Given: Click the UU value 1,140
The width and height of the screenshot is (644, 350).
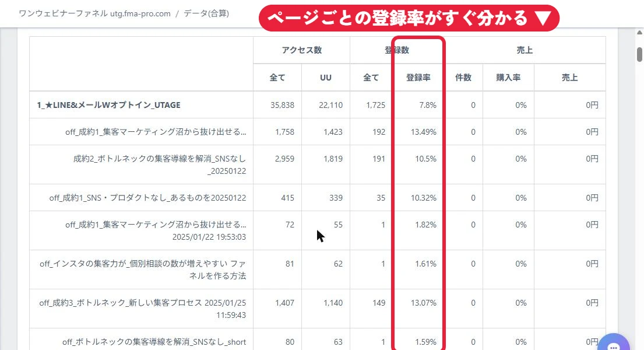Looking at the screenshot, I should click(x=333, y=303).
